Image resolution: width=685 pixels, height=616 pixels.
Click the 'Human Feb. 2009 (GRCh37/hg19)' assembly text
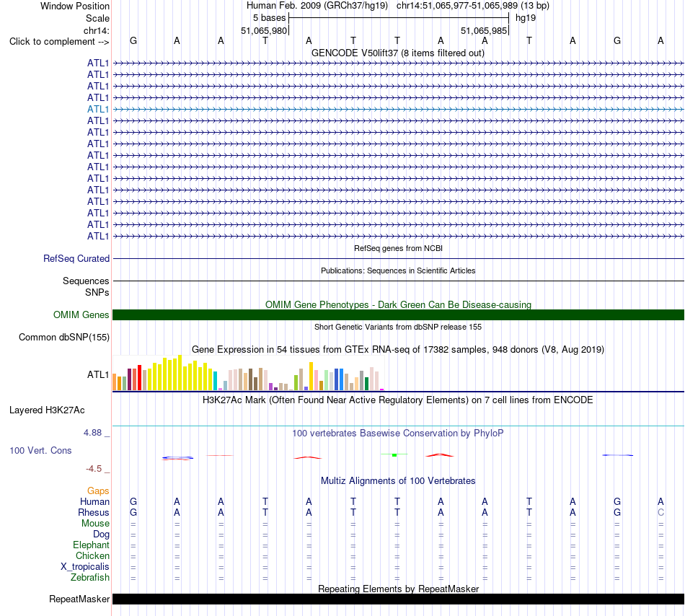[317, 6]
